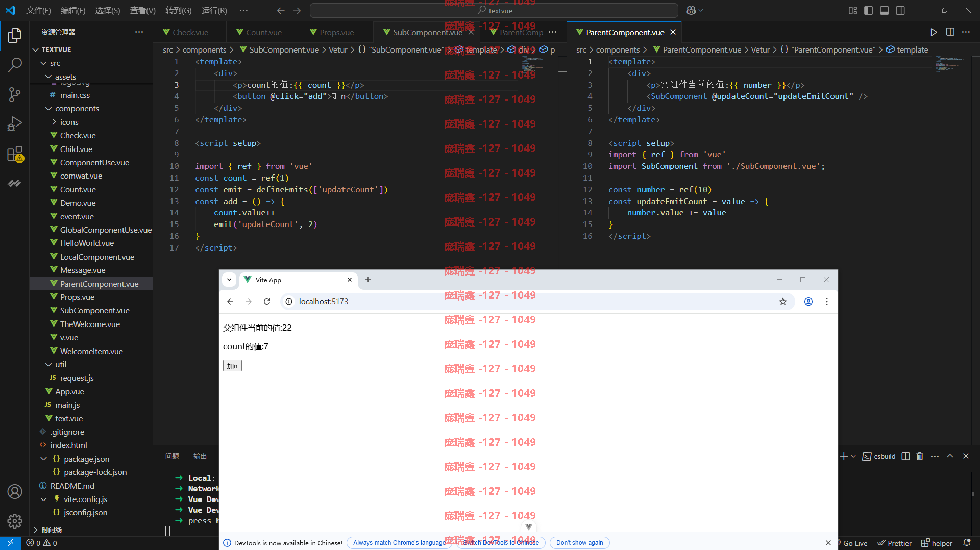The height and width of the screenshot is (550, 980).
Task: Bookmark localhost page with star icon
Action: tap(783, 302)
